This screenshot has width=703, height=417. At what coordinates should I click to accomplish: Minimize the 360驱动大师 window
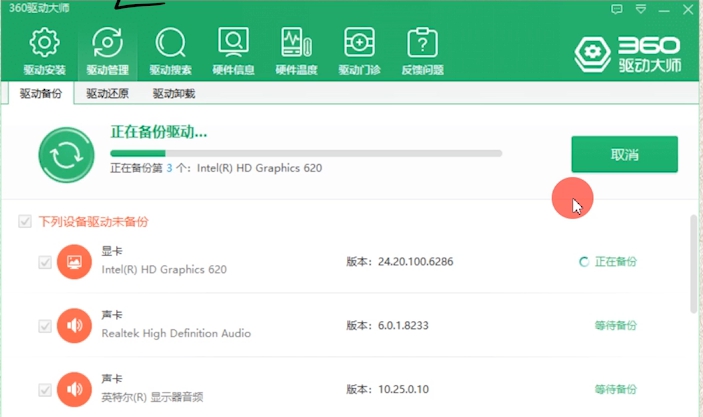664,9
